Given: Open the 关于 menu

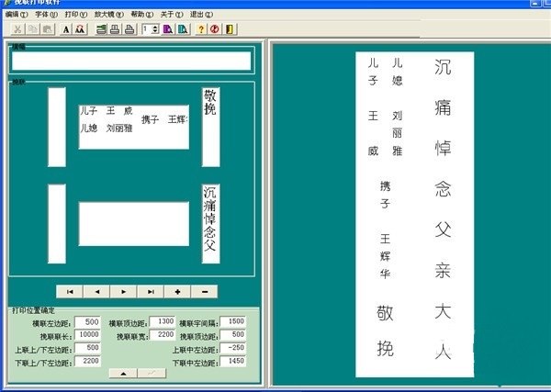Looking at the screenshot, I should 172,15.
